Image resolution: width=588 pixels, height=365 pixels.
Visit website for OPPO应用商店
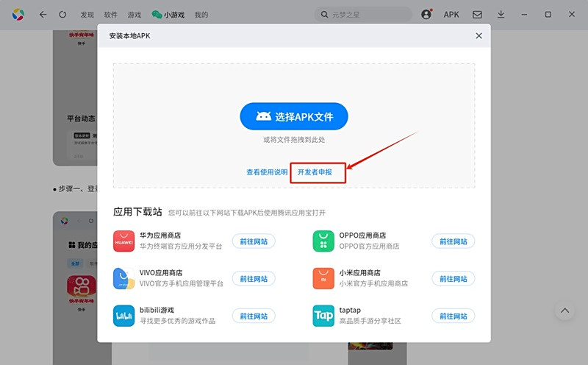pyautogui.click(x=453, y=241)
